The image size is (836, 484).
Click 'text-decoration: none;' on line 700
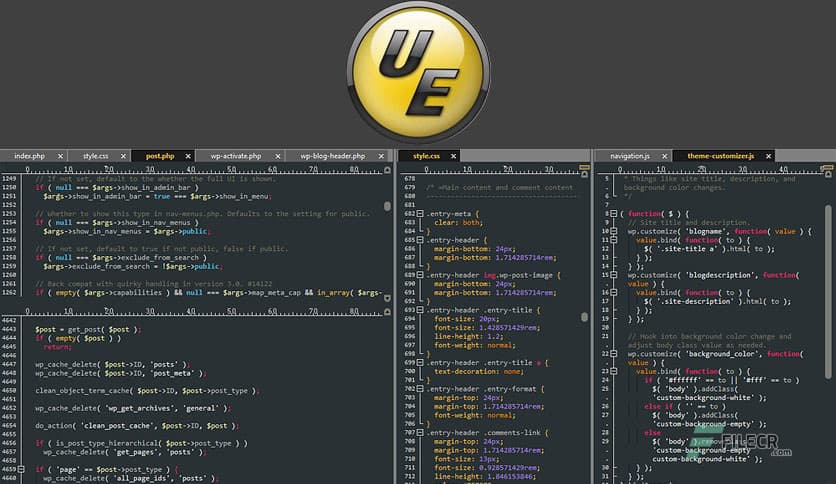479,372
